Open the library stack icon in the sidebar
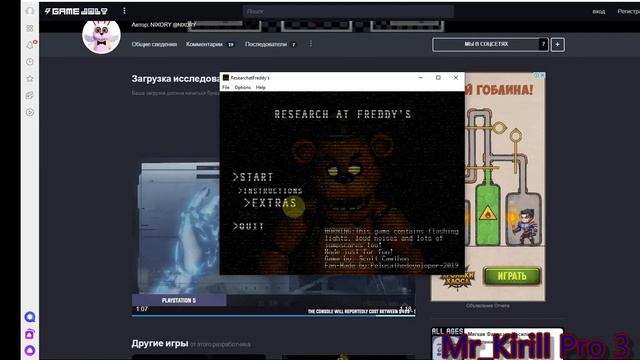640x360 pixels. pyautogui.click(x=30, y=95)
